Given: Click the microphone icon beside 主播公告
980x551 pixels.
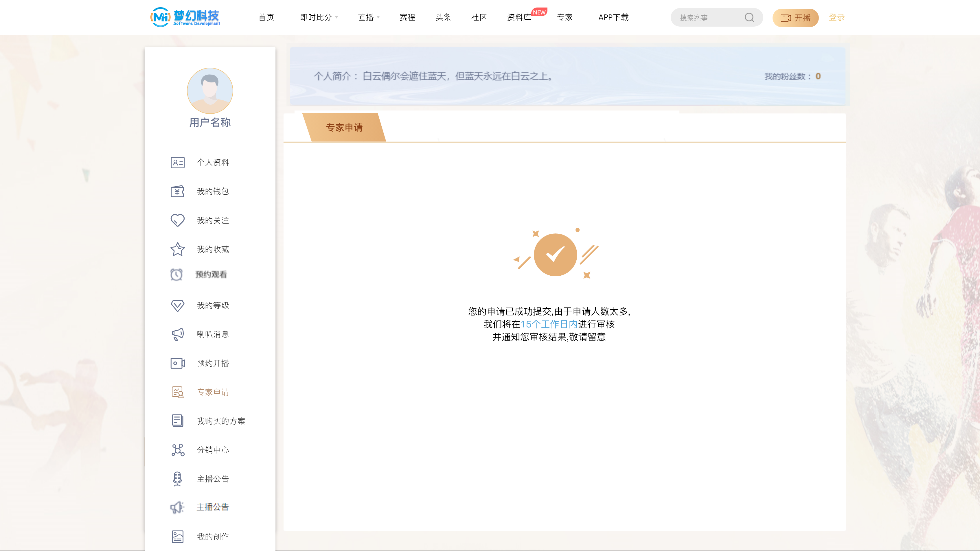Looking at the screenshot, I should click(177, 479).
